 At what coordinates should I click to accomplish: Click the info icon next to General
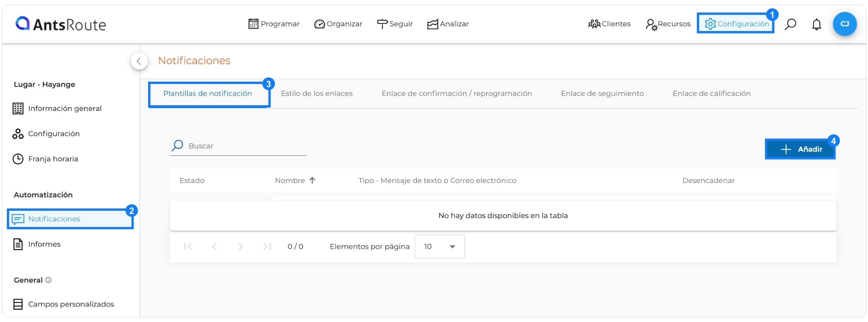[48, 280]
